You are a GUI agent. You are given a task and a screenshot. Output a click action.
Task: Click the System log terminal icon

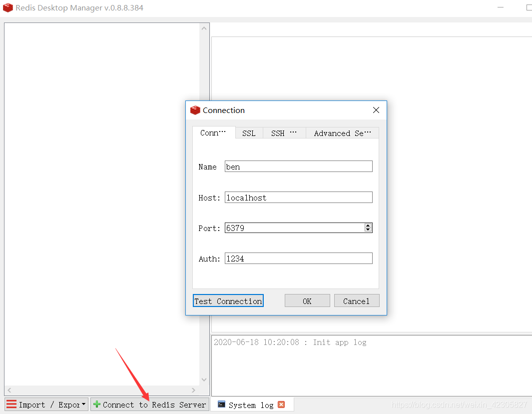coord(222,404)
